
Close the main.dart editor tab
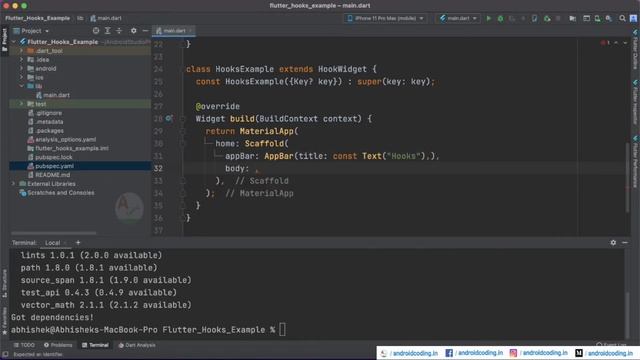click(x=191, y=31)
